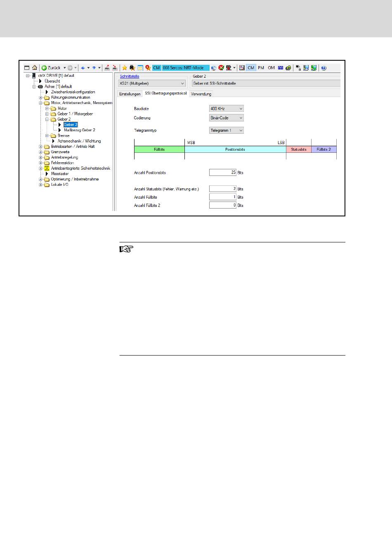The image size is (392, 555).
Task: Click the greyed-out forward arrow icon
Action: tap(70, 68)
